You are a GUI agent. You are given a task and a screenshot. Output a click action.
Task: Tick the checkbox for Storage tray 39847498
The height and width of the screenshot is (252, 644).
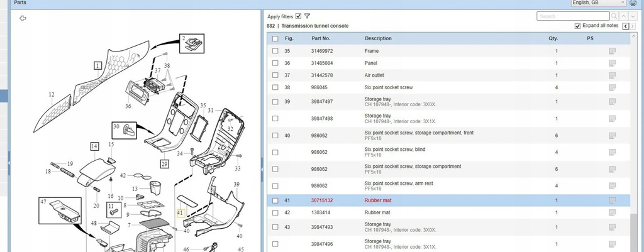[x=275, y=119]
